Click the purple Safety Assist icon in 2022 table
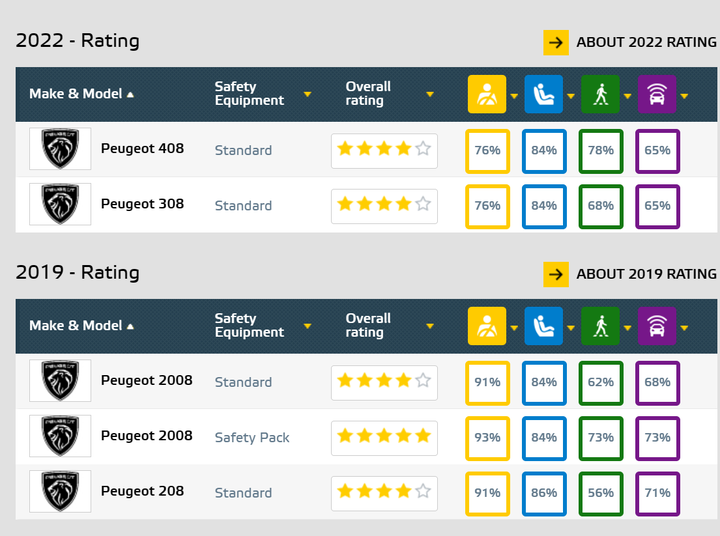Screen dimensions: 720x536 tap(657, 94)
